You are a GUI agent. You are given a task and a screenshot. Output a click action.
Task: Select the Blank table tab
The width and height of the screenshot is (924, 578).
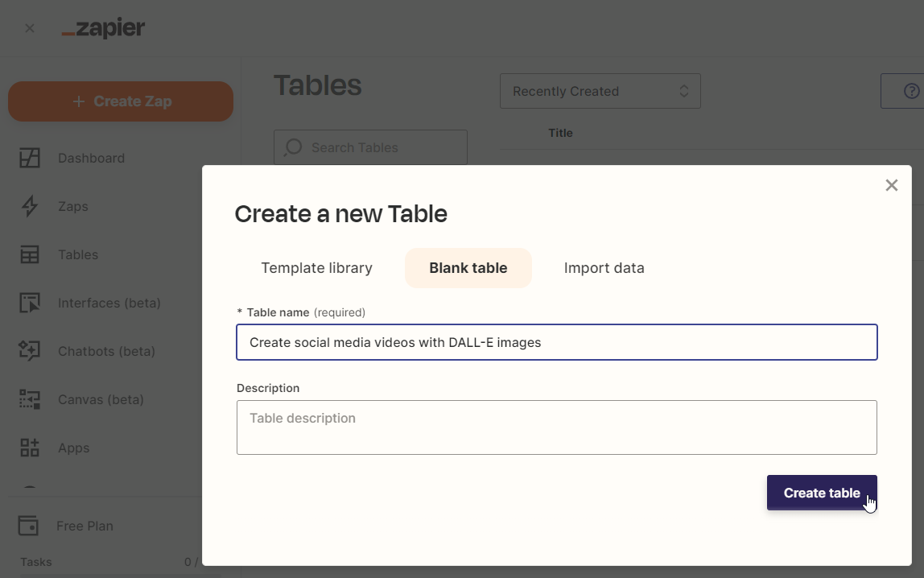point(468,268)
